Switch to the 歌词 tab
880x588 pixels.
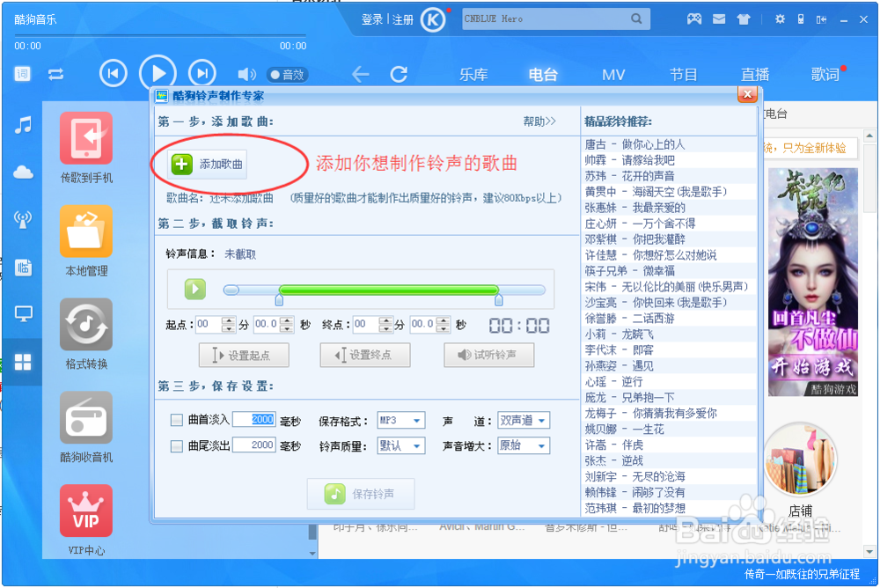(x=825, y=74)
